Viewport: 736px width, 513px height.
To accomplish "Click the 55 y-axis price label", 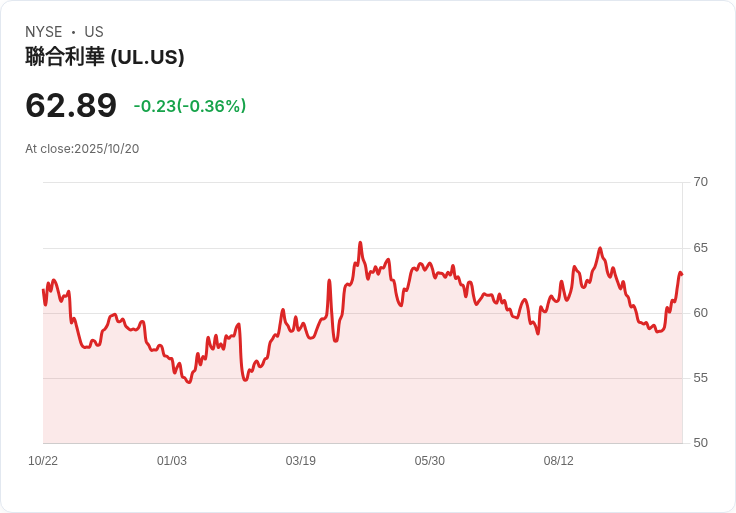I will pyautogui.click(x=701, y=378).
